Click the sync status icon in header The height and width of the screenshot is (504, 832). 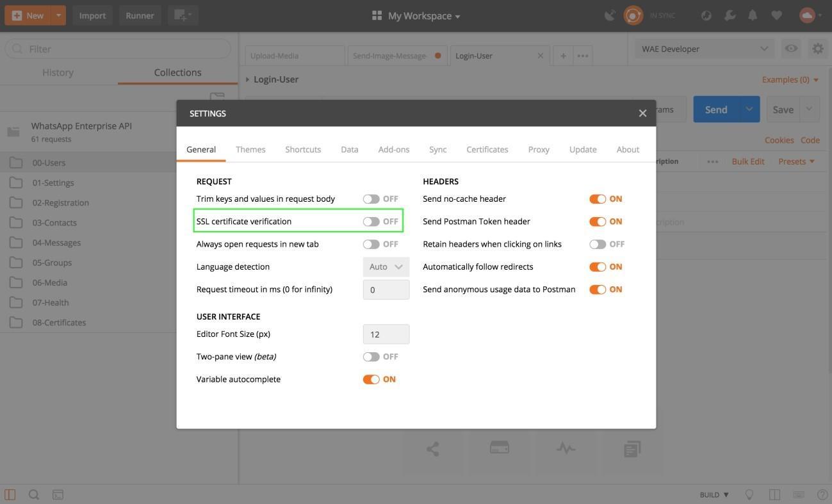pyautogui.click(x=633, y=15)
